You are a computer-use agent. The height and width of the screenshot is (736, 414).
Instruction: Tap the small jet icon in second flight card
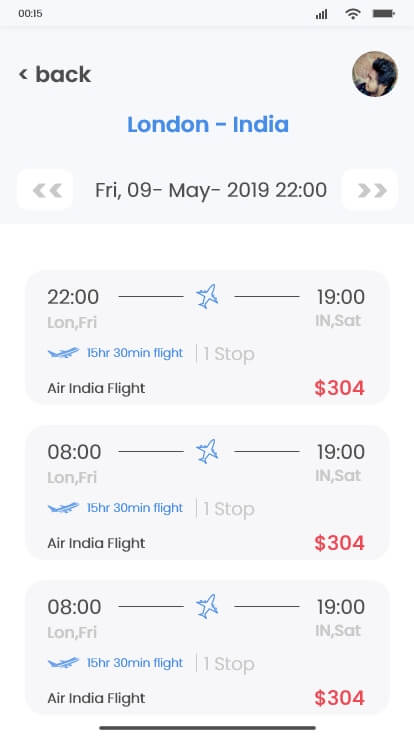63,507
